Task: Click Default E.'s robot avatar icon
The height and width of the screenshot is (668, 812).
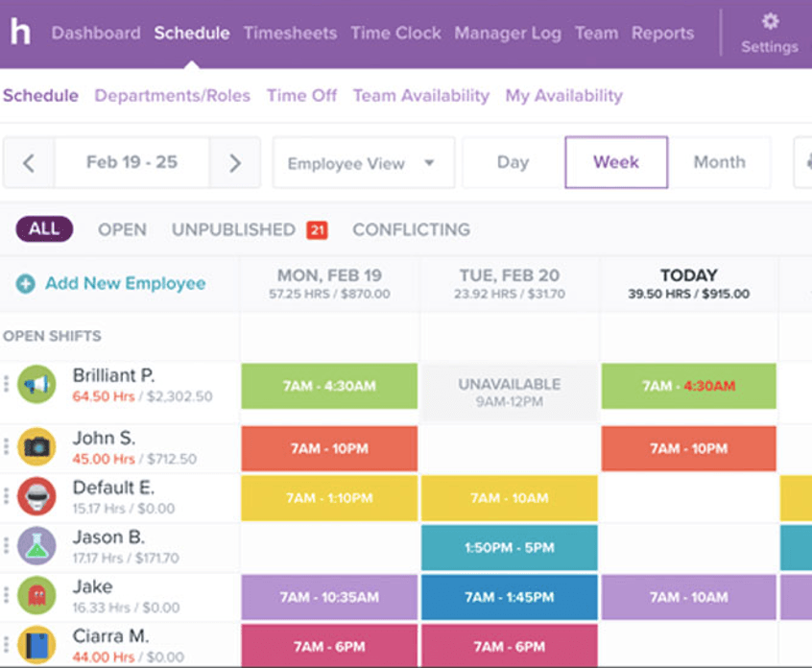Action: coord(39,497)
